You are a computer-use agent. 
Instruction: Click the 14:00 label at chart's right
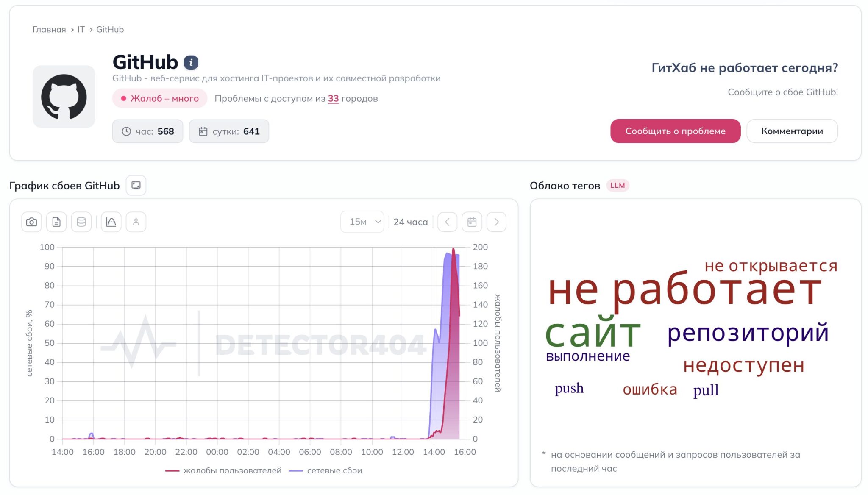[x=434, y=452]
